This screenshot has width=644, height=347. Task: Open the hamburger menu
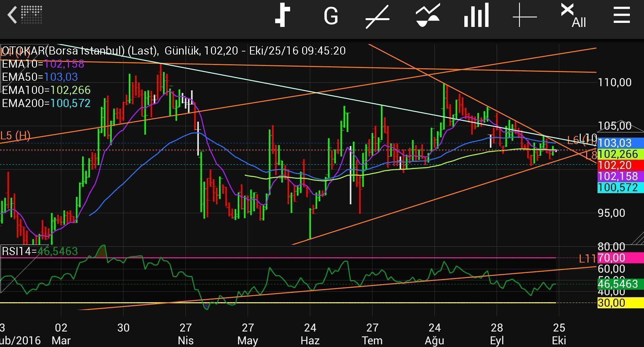621,15
